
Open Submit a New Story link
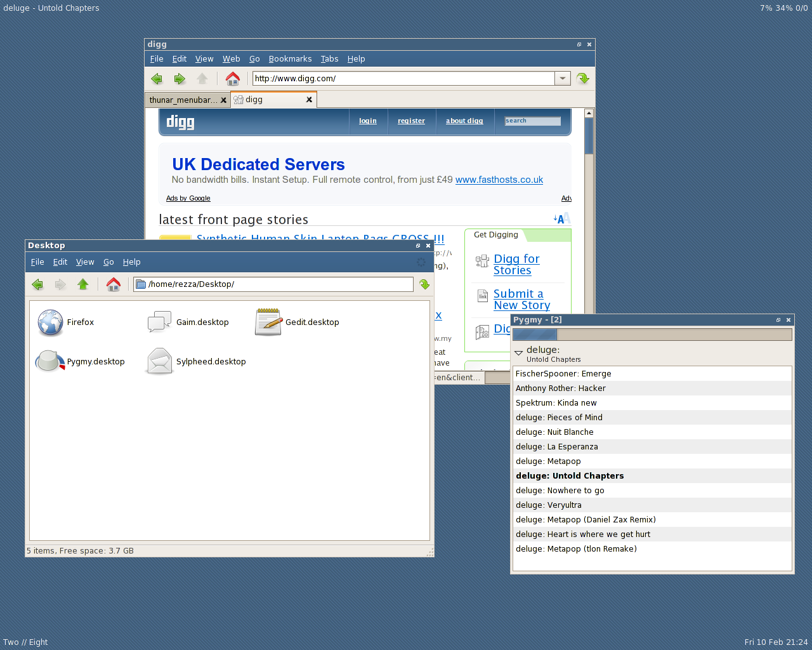click(x=521, y=300)
